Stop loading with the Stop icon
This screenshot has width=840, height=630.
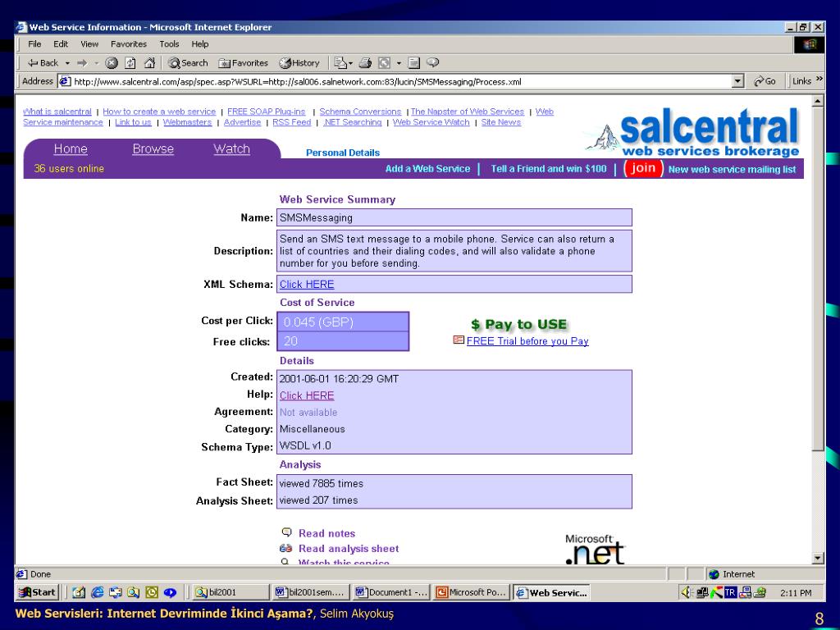point(112,63)
